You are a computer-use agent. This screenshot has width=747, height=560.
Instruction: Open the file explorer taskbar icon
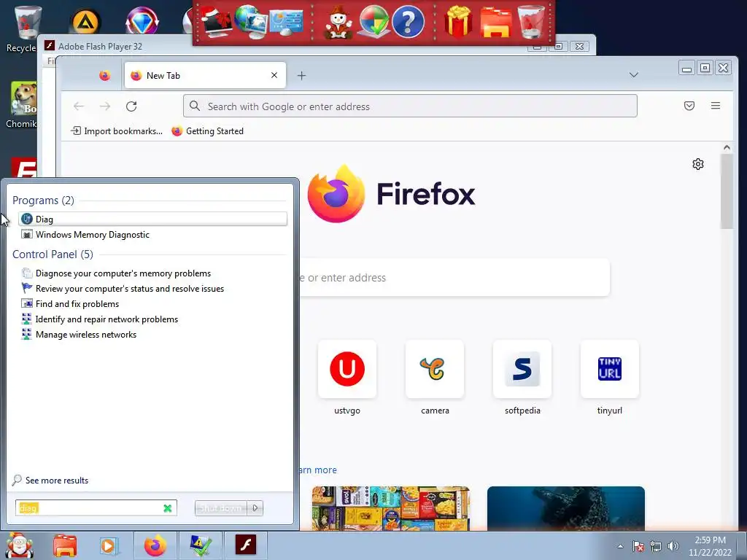point(65,545)
